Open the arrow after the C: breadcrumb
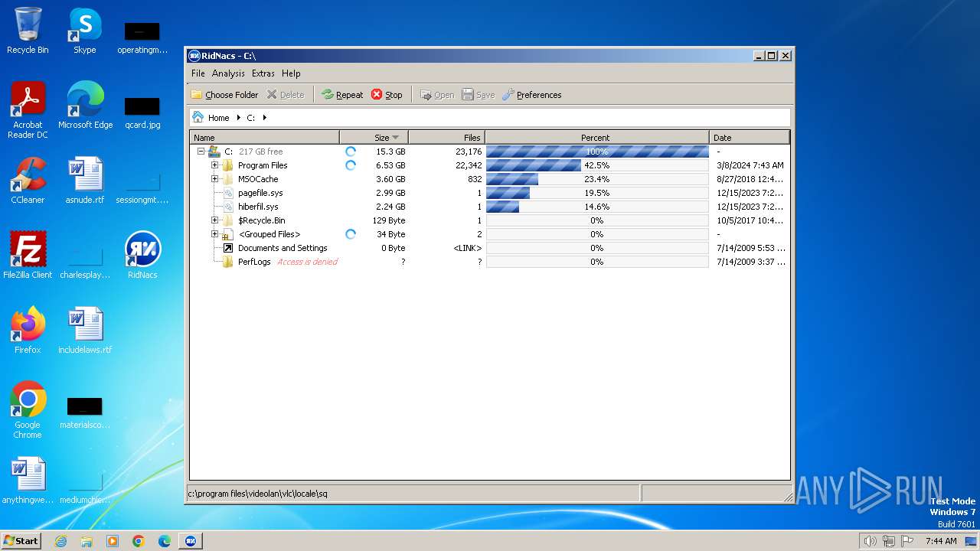Viewport: 980px width, 551px height. coord(265,118)
